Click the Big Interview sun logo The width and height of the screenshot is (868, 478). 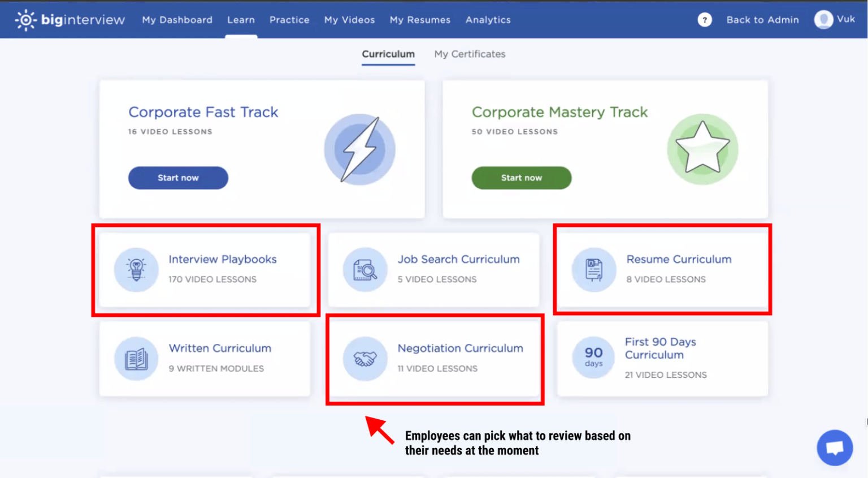pyautogui.click(x=25, y=20)
